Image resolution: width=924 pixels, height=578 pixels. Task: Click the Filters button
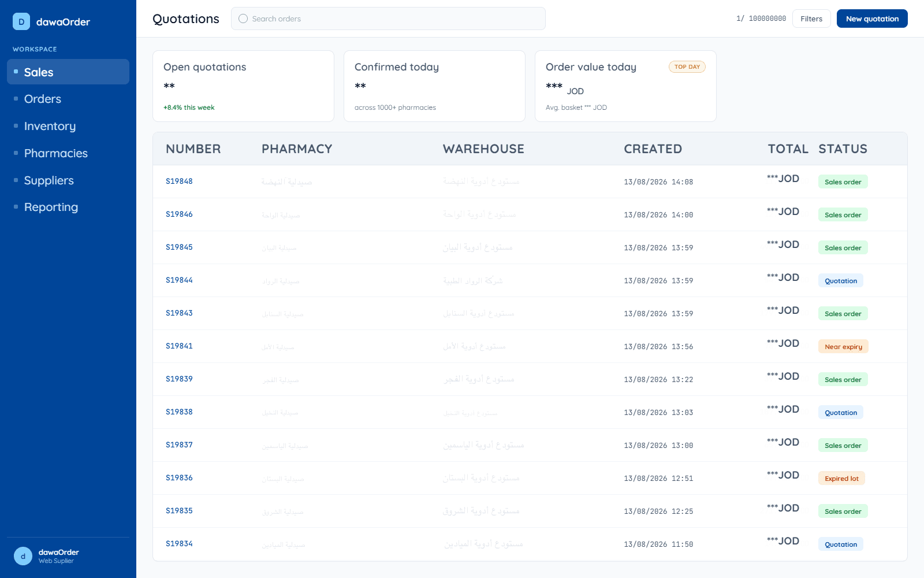[x=811, y=18]
